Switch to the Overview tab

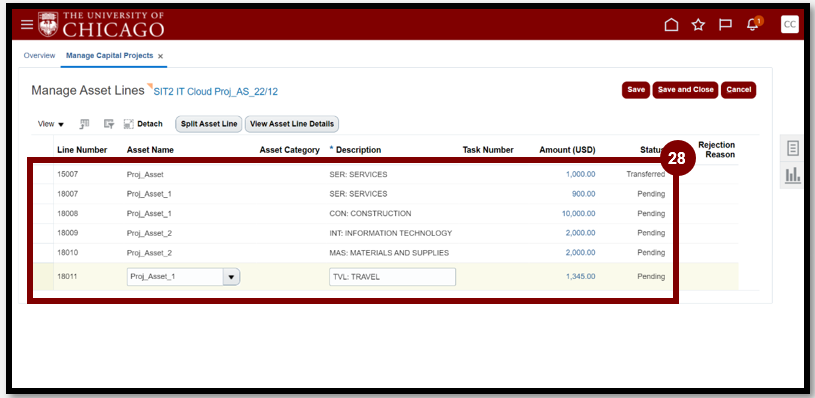coord(40,56)
